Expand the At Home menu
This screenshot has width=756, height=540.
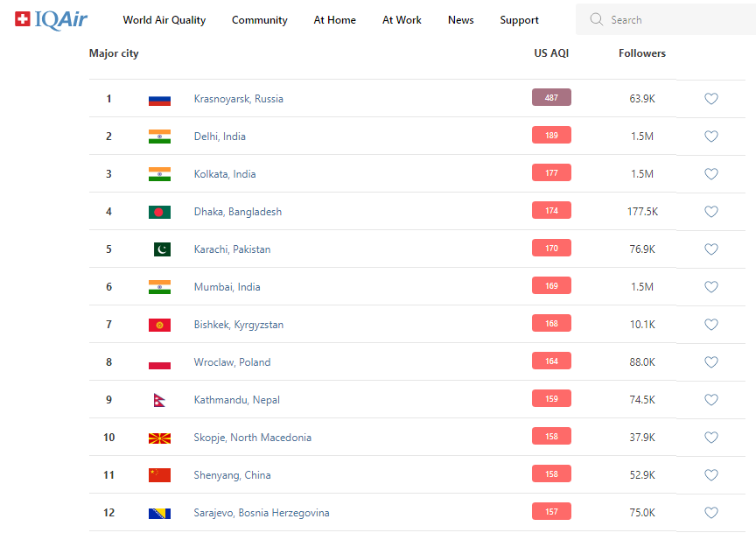click(x=335, y=20)
